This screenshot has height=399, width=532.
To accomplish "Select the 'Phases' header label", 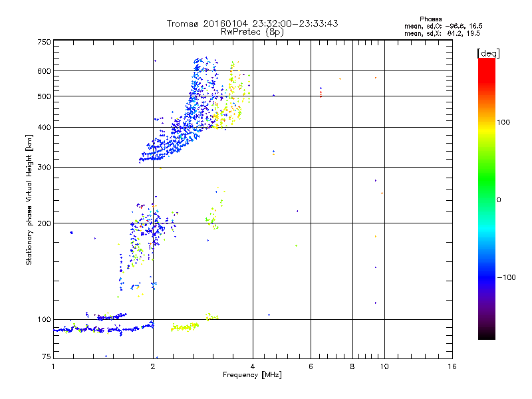I will [430, 19].
